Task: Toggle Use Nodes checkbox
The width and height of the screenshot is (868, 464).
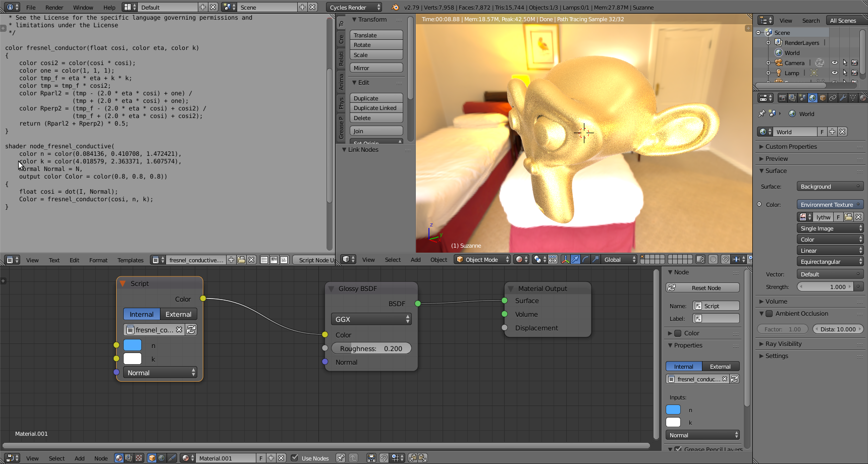Action: coord(295,458)
